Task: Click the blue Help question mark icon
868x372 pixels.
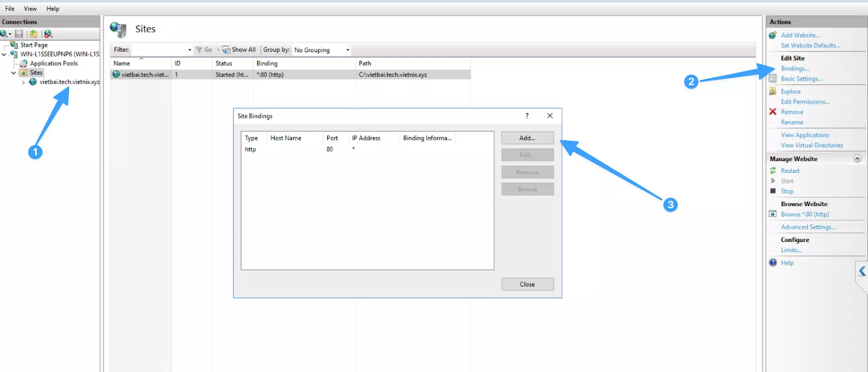Action: pyautogui.click(x=773, y=262)
